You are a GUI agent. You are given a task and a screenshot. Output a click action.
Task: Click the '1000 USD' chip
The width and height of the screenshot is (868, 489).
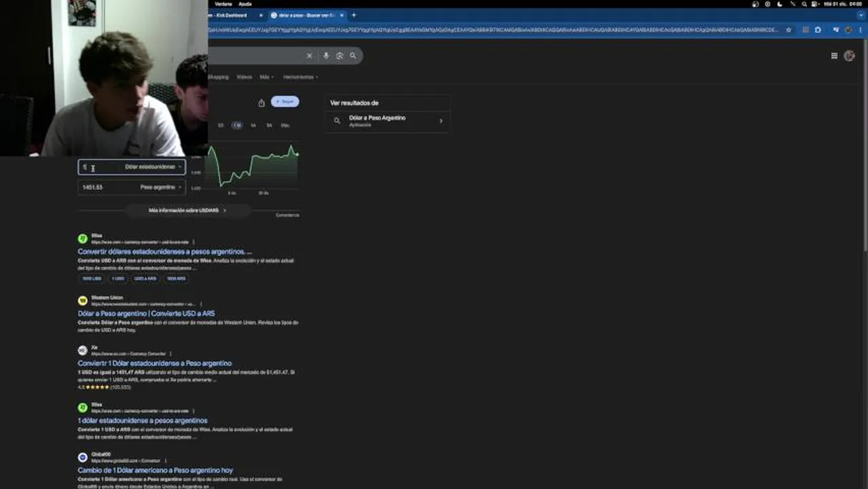[x=92, y=278]
